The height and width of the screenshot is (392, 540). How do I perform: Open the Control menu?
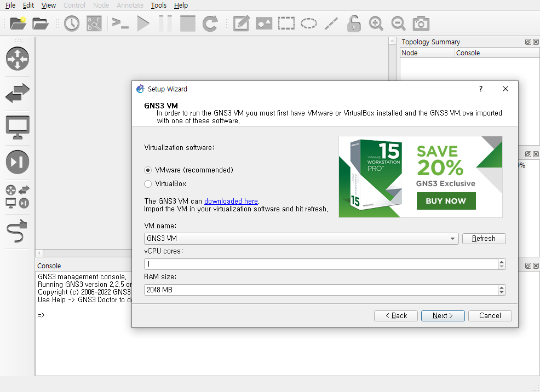74,5
